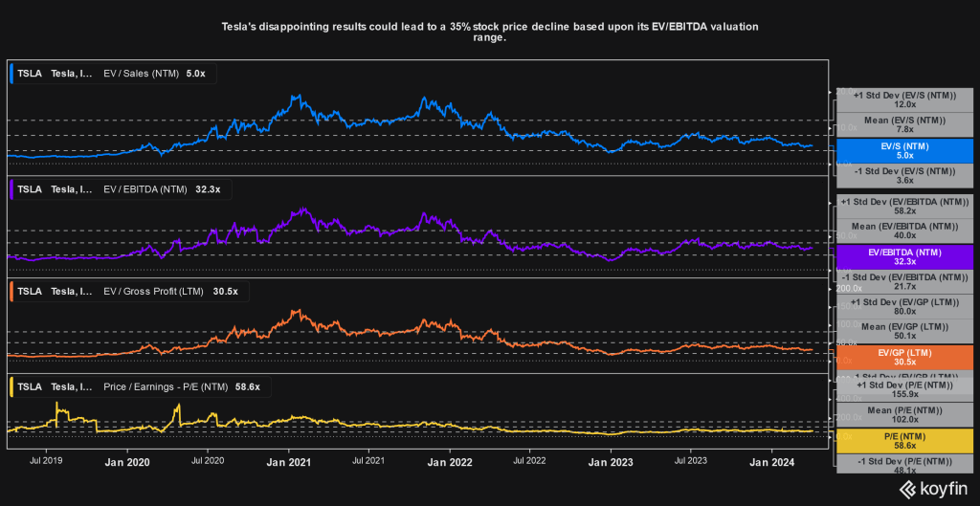This screenshot has height=506, width=980.
Task: Click the Mean (EV/GP (LTM)) 50.1x label
Action: click(x=904, y=331)
